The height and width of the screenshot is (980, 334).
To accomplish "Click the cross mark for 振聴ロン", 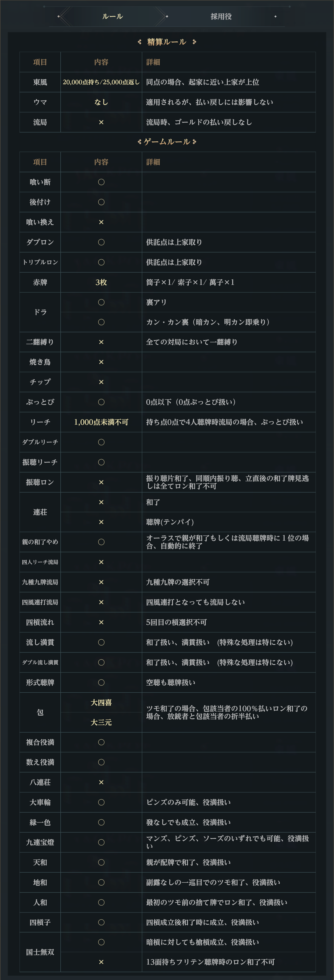I will [x=101, y=482].
